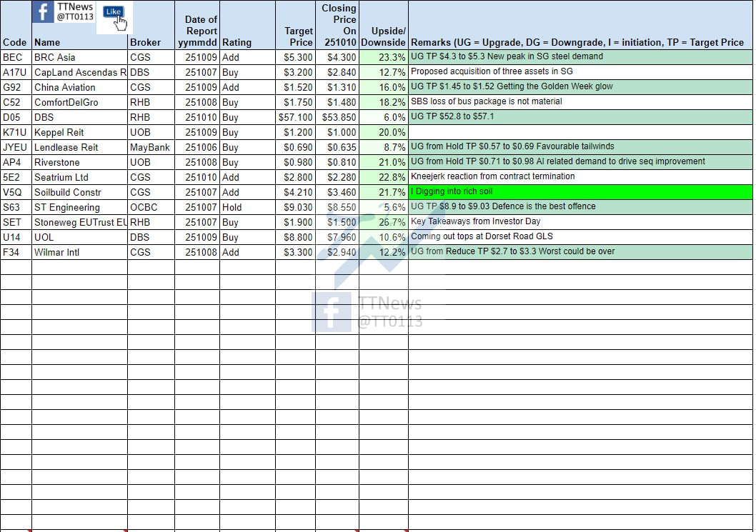This screenshot has height=532, width=756.
Task: Click the ST Engineering Hold rating cell
Action: click(x=247, y=207)
